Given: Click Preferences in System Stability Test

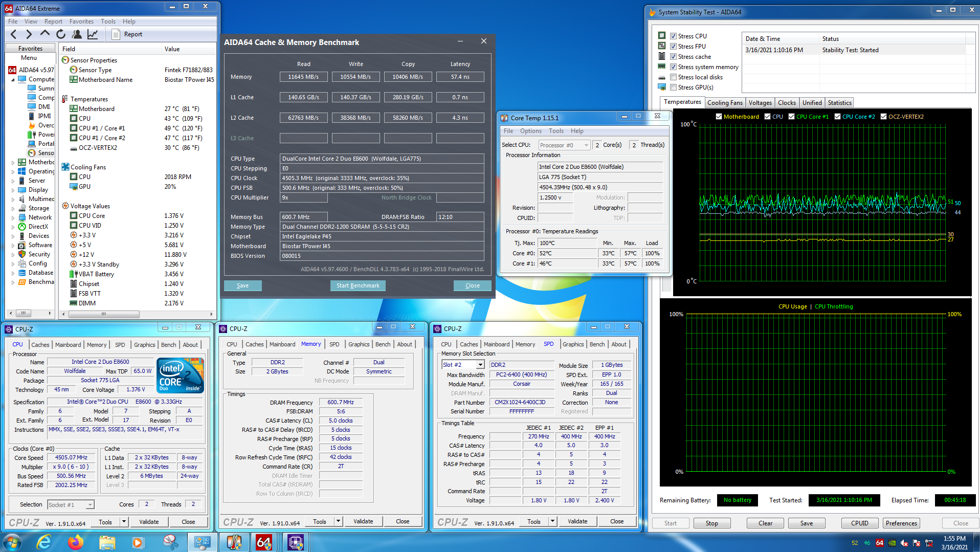Looking at the screenshot, I should [901, 523].
